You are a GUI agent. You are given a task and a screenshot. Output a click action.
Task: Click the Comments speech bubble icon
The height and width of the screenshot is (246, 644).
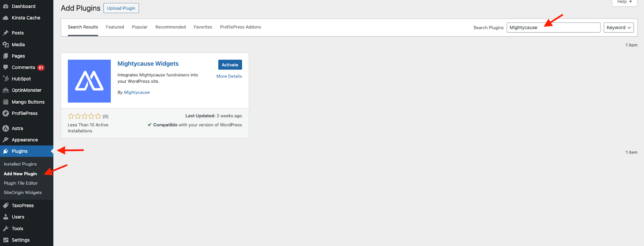click(6, 68)
